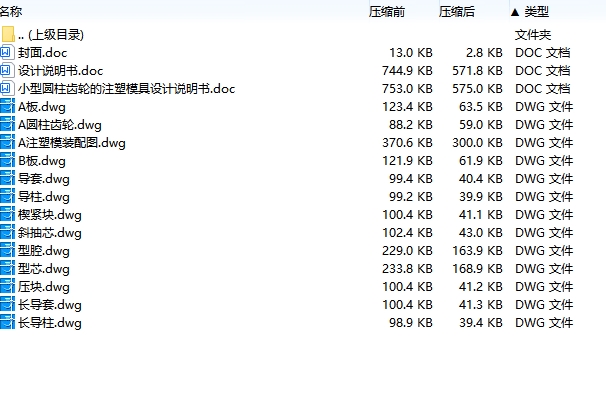Image resolution: width=606 pixels, height=393 pixels.
Task: Click the DWG icon beside A圆柱齿轮.dwg
Action: [x=7, y=124]
